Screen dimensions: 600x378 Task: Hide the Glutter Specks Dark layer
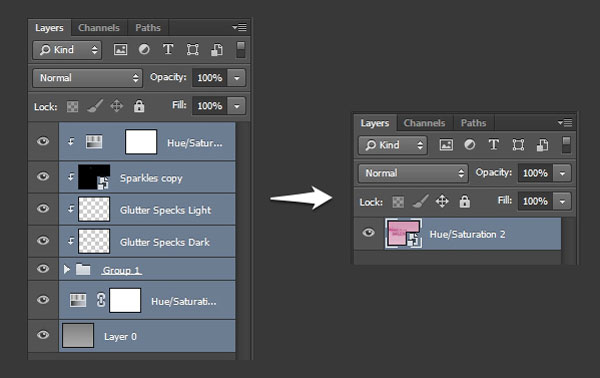(43, 241)
